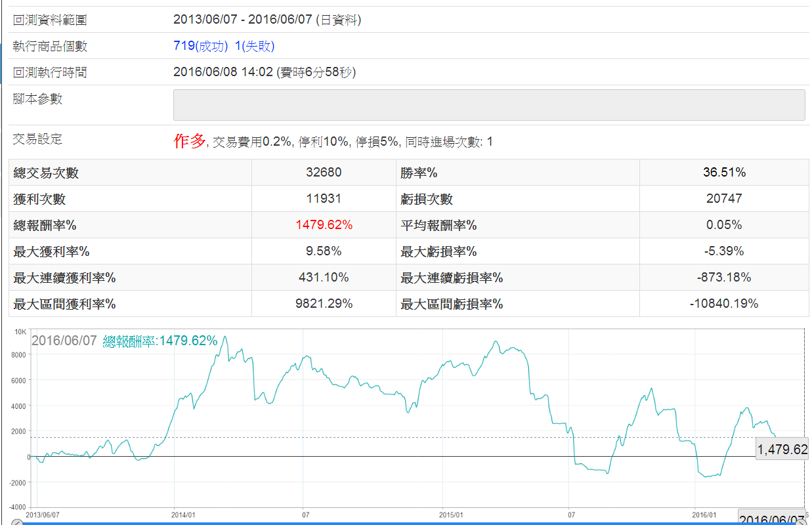Open the 1(失敗) failed items link

click(x=255, y=46)
